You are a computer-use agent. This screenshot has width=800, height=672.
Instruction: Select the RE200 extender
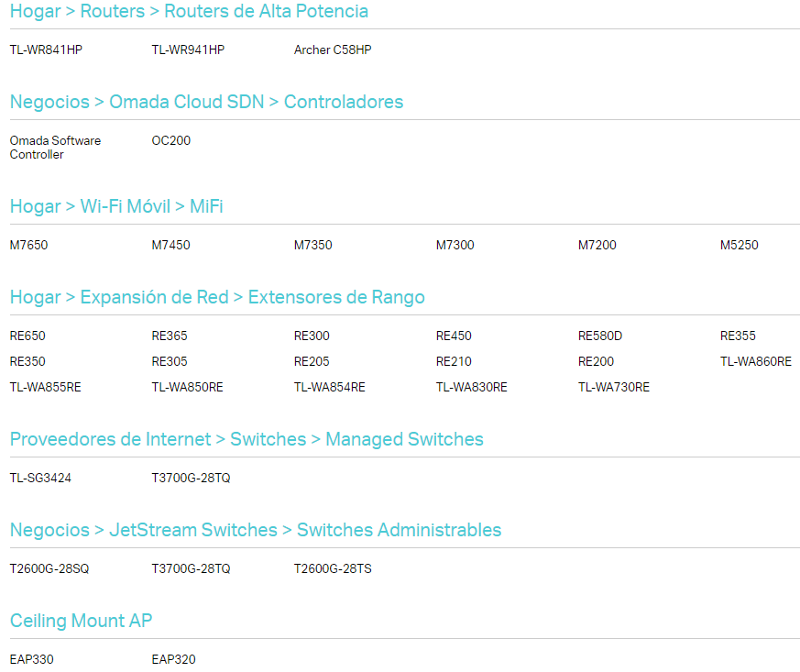[596, 362]
